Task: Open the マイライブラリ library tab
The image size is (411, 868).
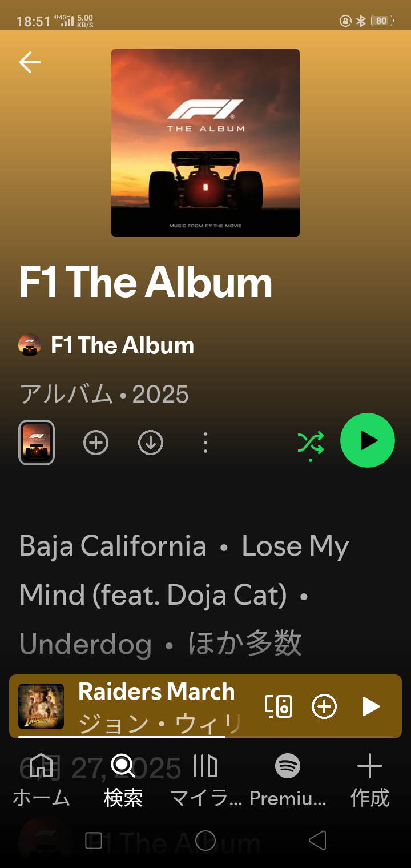Action: (205, 779)
